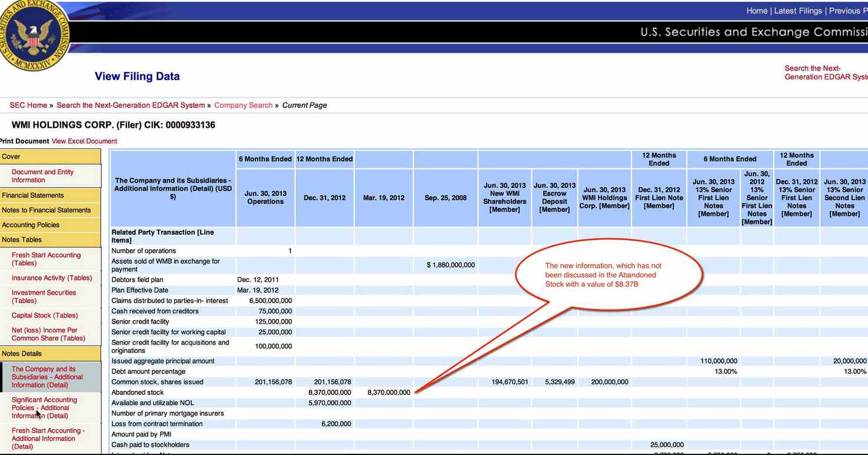The image size is (868, 455).
Task: Open Fresh Start Accounting - Additional Information (Detail)
Action: click(48, 439)
